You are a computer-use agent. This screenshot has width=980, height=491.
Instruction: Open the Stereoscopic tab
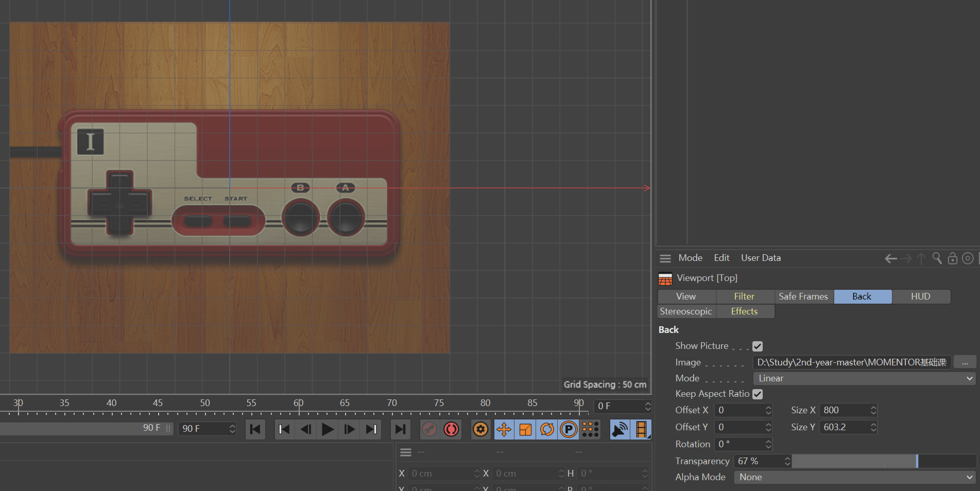[686, 311]
